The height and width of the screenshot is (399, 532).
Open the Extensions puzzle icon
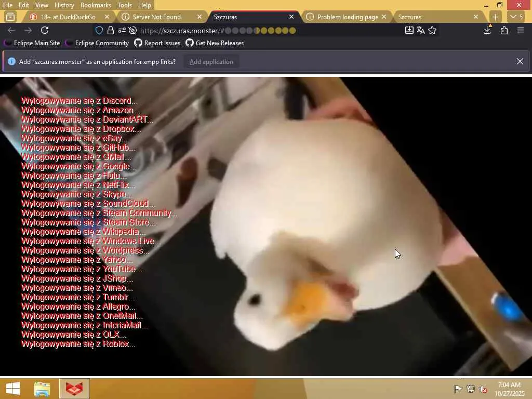[x=504, y=31]
